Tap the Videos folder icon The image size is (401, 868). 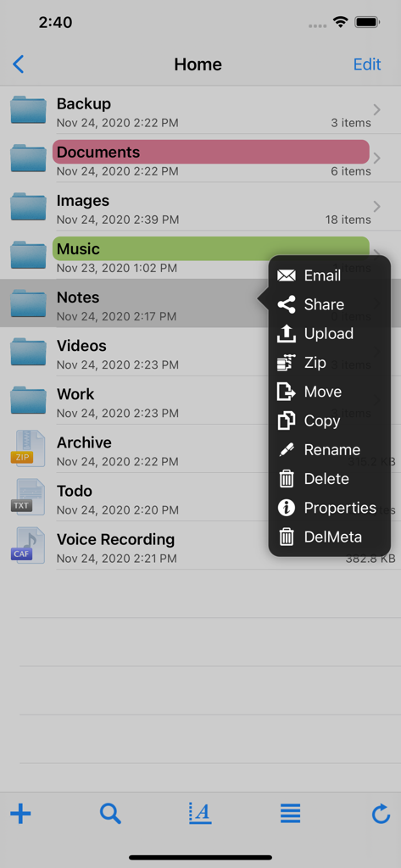pos(28,352)
